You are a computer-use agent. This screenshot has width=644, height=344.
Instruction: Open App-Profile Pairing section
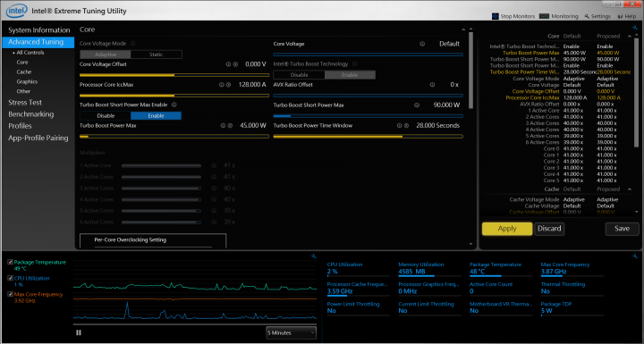(38, 138)
